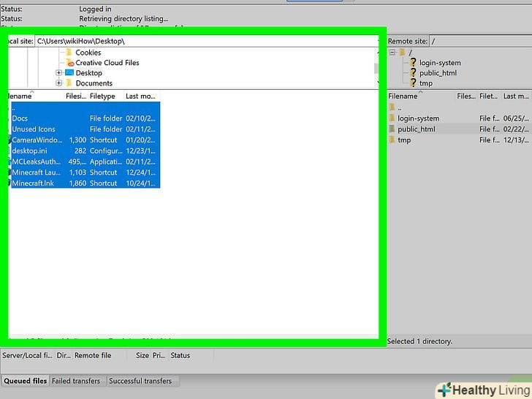Image resolution: width=532 pixels, height=399 pixels.
Task: Click the tmp folder icon in remote list
Action: point(392,140)
